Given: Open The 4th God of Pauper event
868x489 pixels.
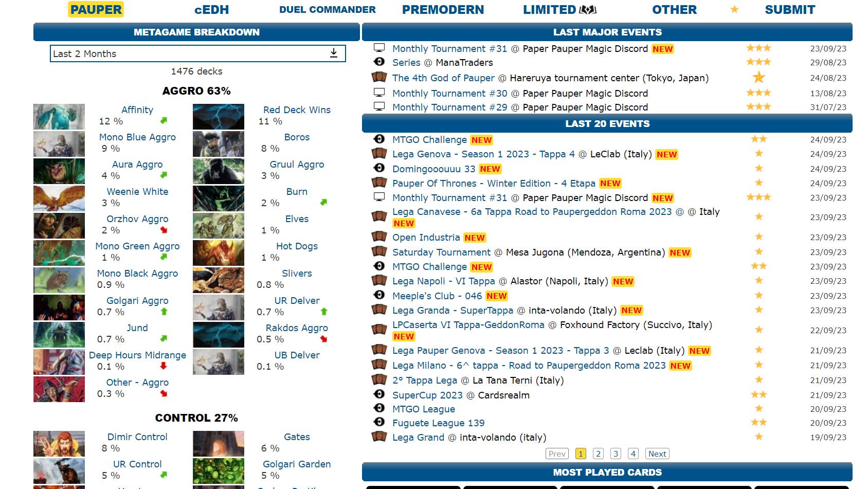Looking at the screenshot, I should click(x=443, y=78).
